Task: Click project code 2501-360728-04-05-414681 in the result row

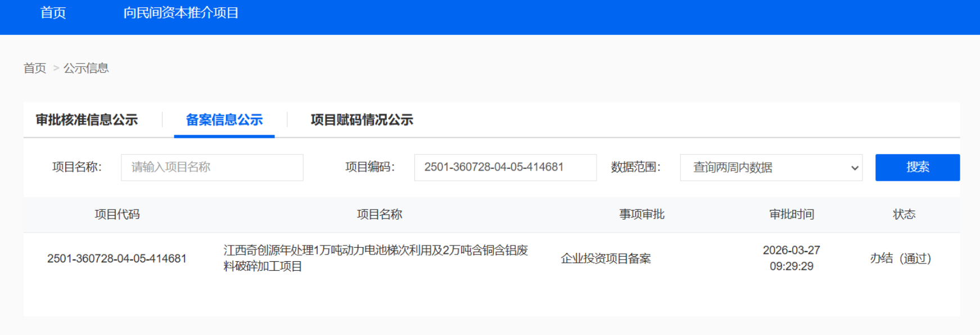Action: (x=117, y=258)
